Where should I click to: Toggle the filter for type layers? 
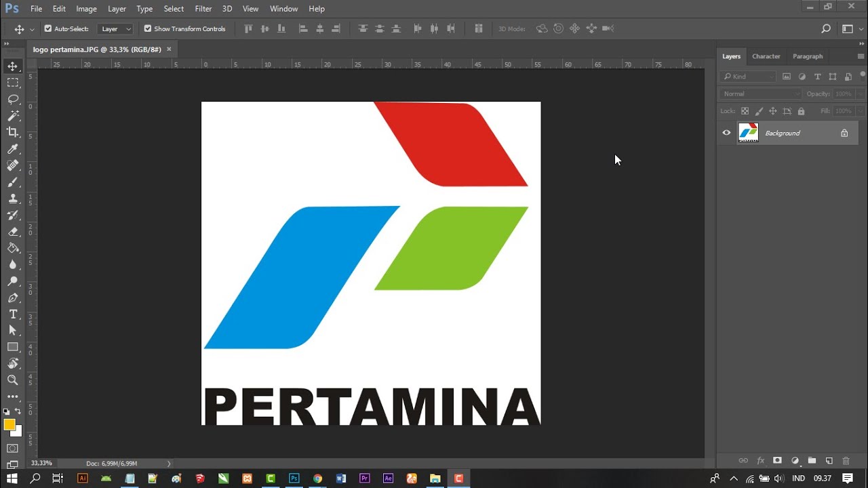(817, 77)
